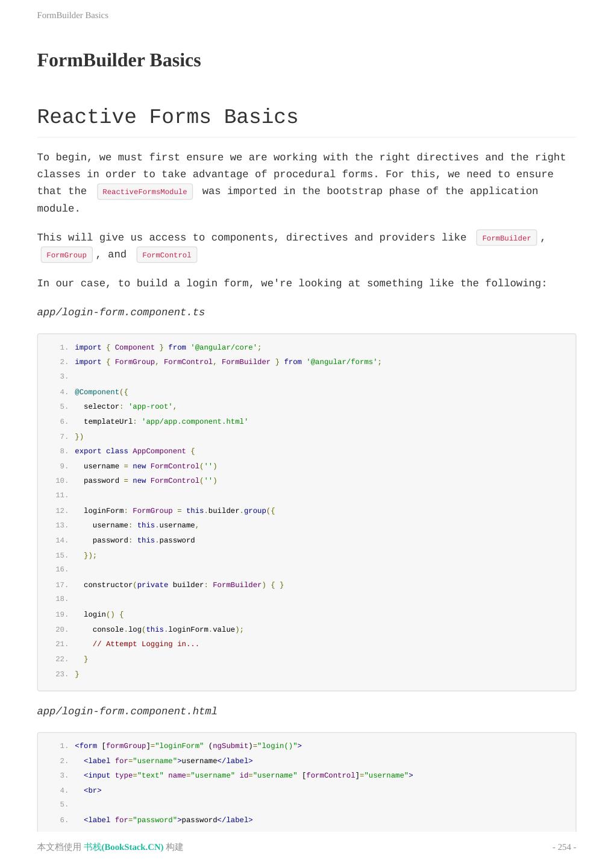Click the console.log statement in code

(168, 629)
